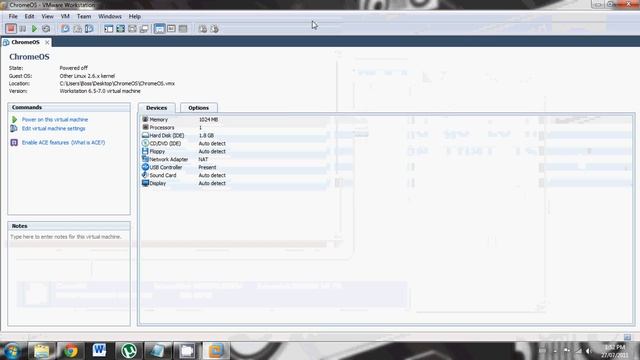Screen dimensions: 640x360
Task: Click the Suspend toolbar icon
Action: click(23, 29)
